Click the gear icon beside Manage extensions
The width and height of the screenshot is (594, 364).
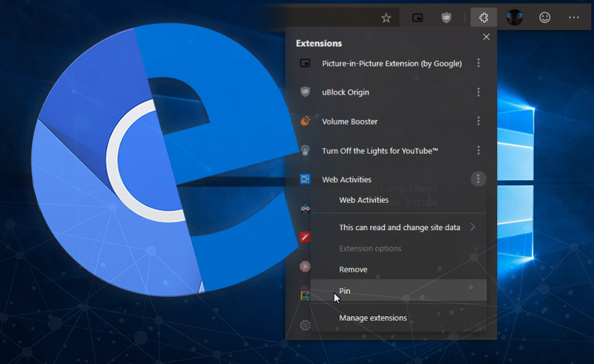pos(305,325)
